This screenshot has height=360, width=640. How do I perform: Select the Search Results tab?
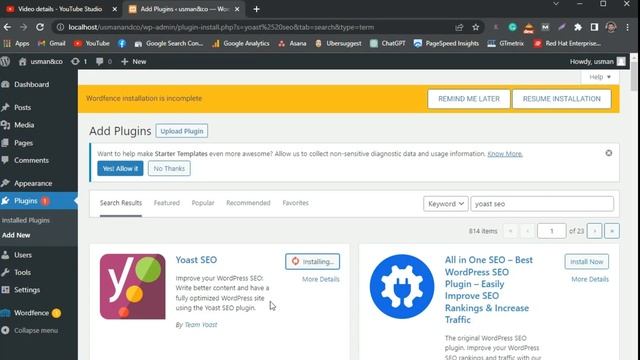(x=121, y=203)
